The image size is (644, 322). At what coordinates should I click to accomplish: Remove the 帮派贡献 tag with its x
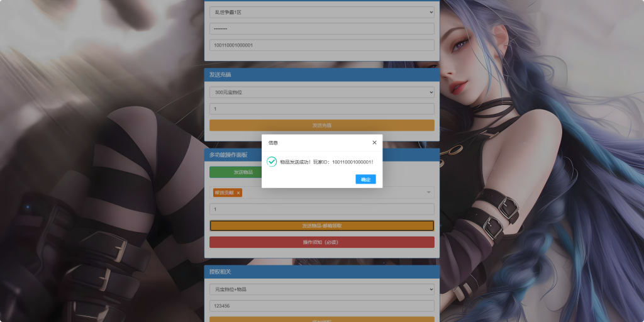click(x=238, y=192)
